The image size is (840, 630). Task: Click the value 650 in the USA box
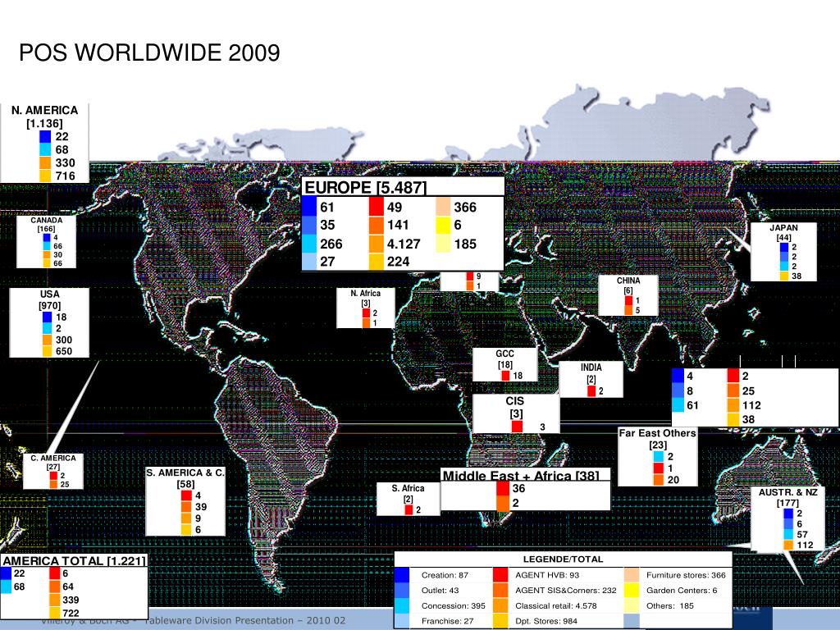[x=64, y=351]
